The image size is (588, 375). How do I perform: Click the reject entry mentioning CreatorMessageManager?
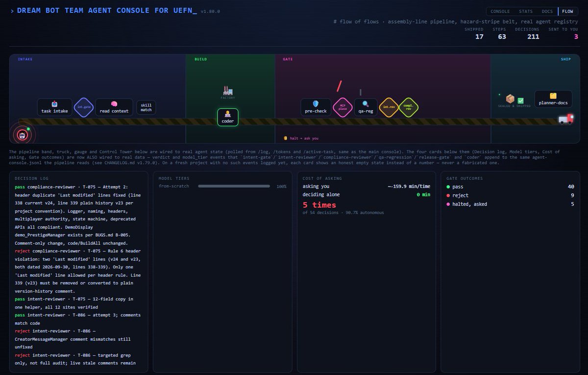click(x=77, y=339)
